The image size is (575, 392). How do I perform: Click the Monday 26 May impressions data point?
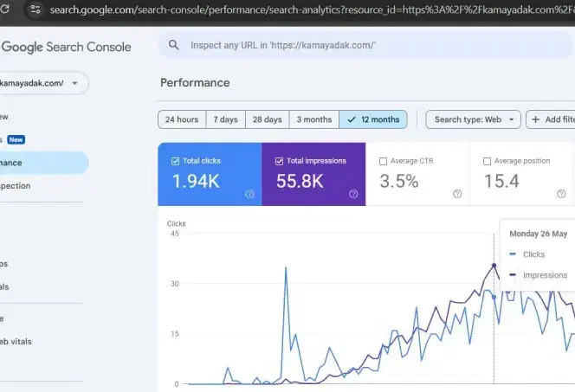494,265
